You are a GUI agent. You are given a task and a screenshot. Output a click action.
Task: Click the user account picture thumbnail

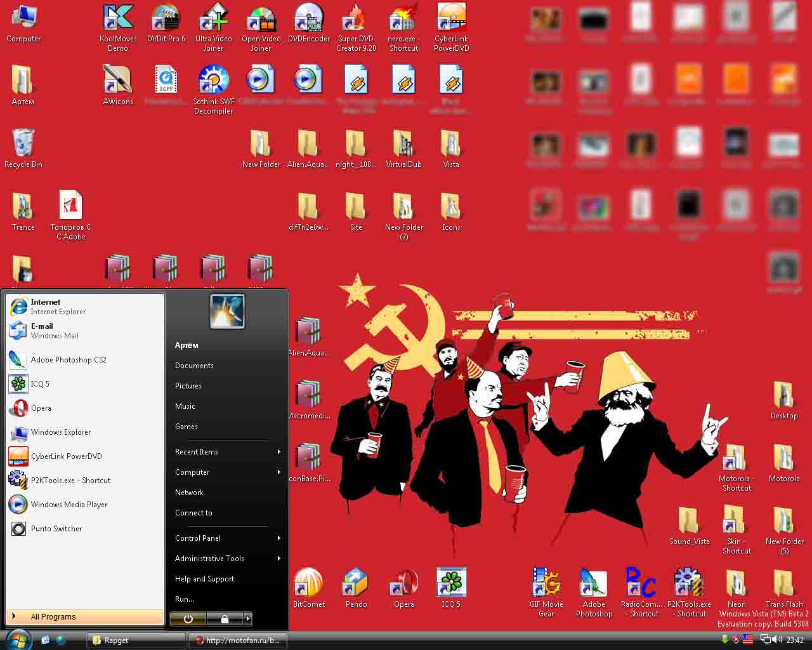tap(227, 311)
